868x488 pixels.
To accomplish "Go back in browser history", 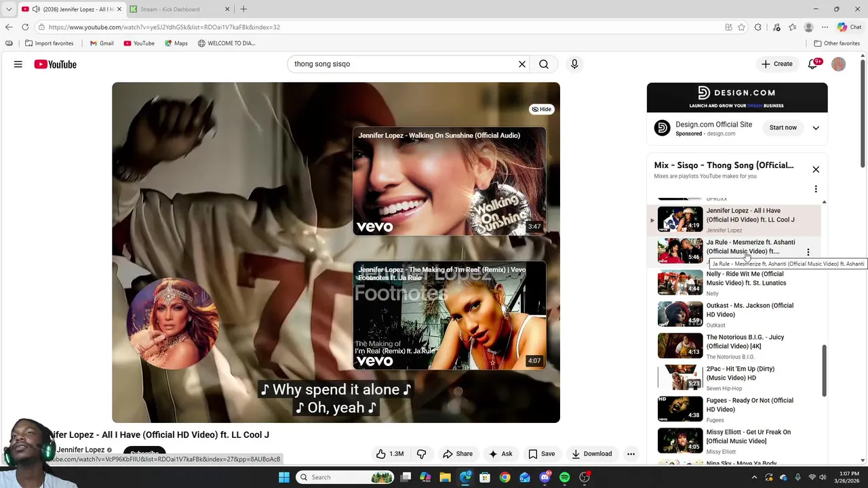I will tap(9, 27).
